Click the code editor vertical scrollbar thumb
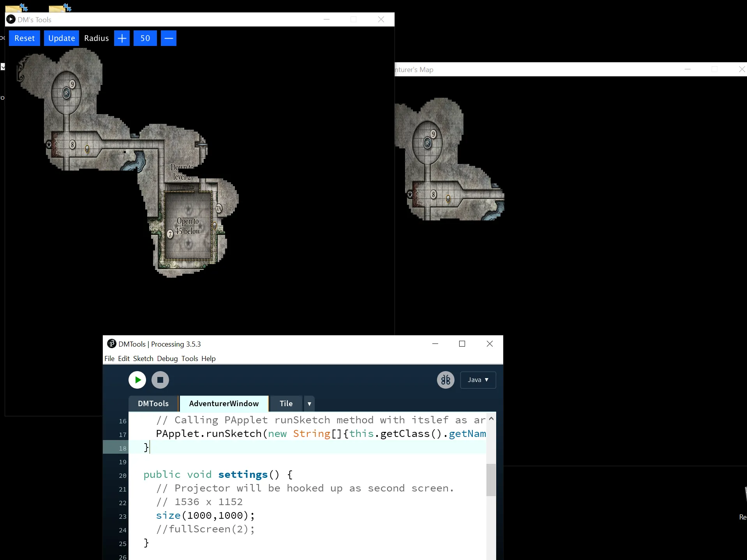This screenshot has height=560, width=747. (491, 480)
